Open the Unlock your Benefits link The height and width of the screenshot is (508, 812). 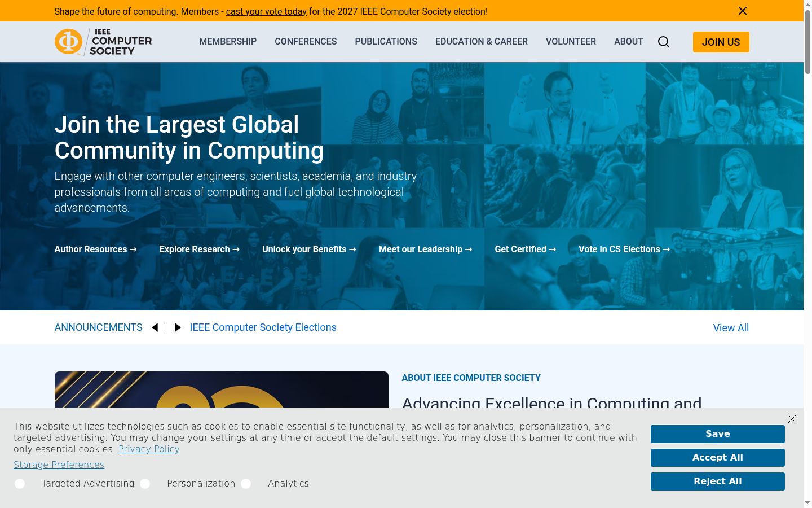coord(309,249)
